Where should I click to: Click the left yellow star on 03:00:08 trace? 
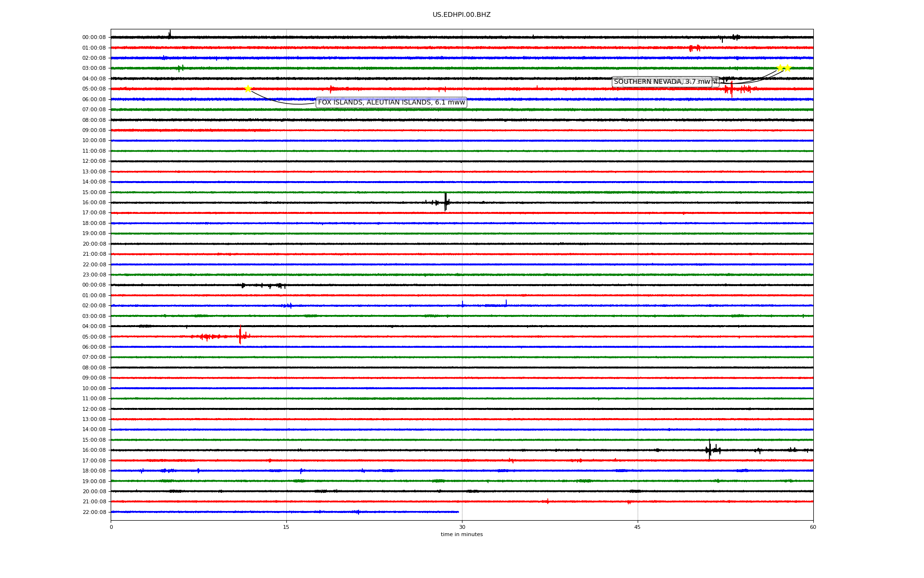point(780,68)
